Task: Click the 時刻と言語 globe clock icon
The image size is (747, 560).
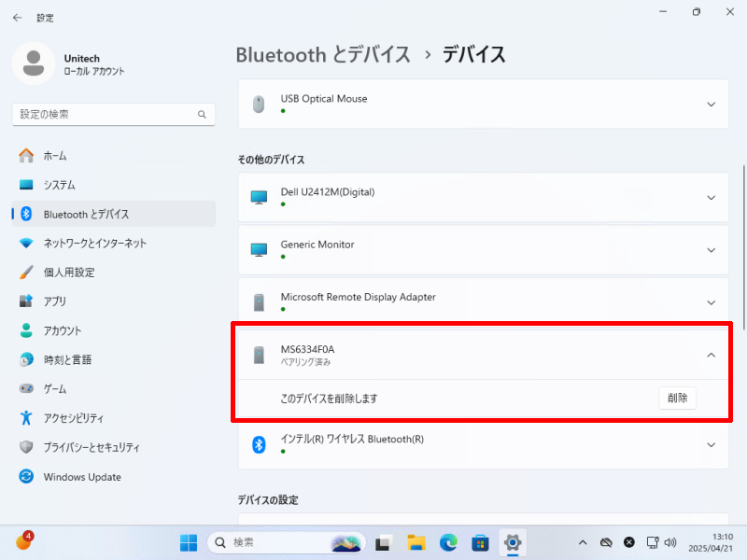Action: [x=26, y=359]
